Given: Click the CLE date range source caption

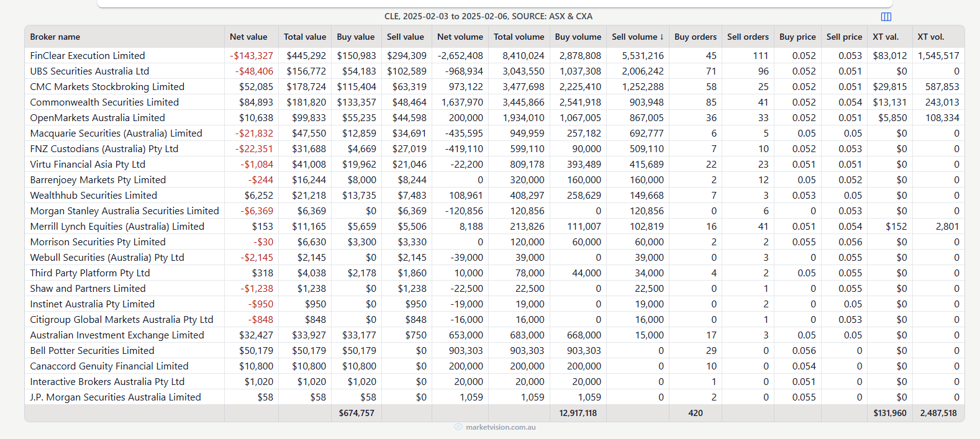Looking at the screenshot, I should click(x=488, y=16).
